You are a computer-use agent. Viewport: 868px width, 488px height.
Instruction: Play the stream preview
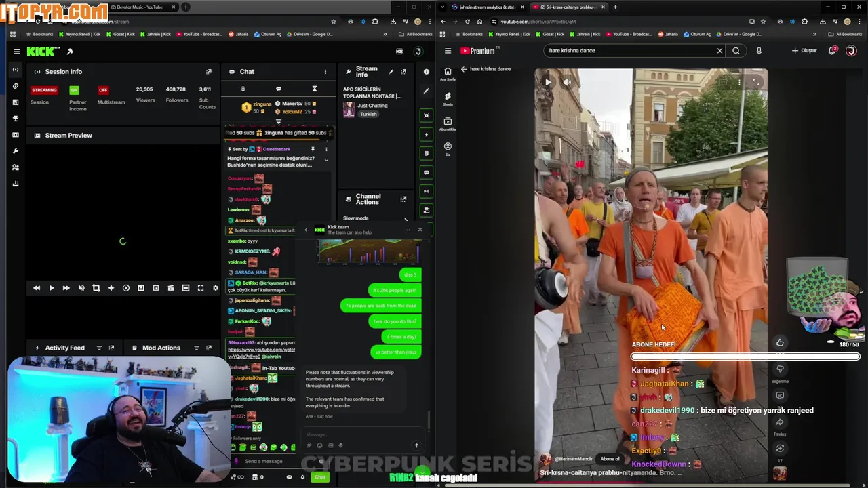[x=52, y=288]
